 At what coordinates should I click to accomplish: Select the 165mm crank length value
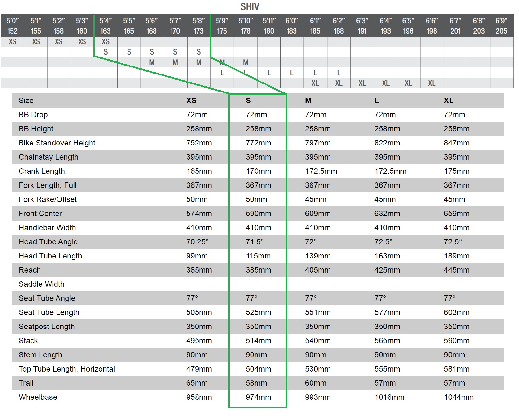199,171
